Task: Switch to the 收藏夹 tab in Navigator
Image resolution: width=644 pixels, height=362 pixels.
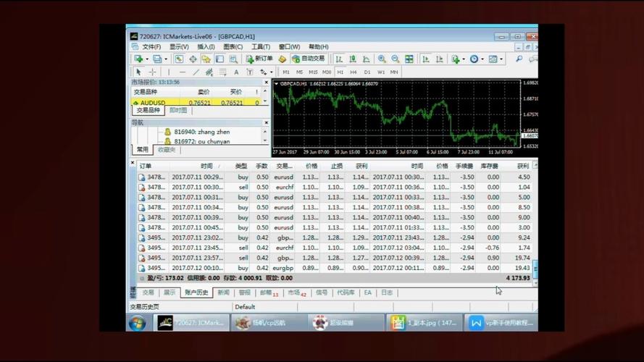Action: 167,150
